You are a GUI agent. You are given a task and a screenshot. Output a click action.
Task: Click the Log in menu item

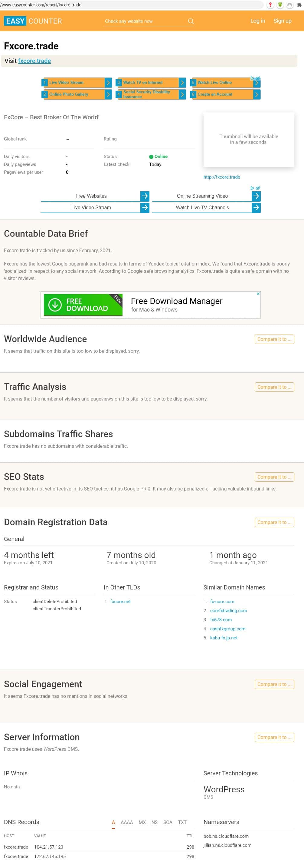[x=257, y=21]
